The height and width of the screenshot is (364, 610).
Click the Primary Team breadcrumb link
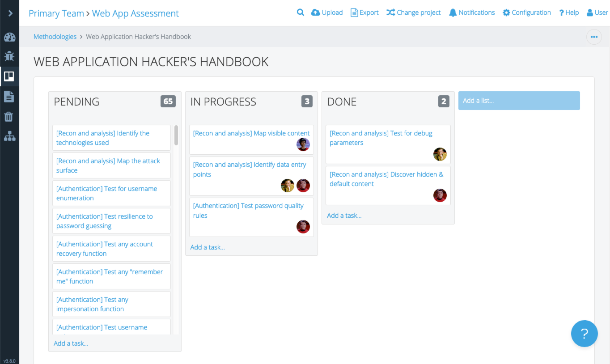click(56, 13)
